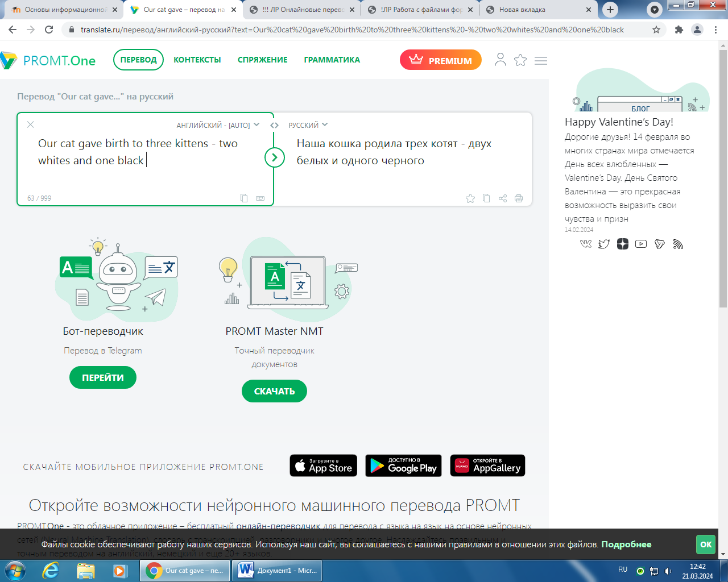Click the PREMIUM button
Viewport: 728px width, 582px height.
point(441,60)
